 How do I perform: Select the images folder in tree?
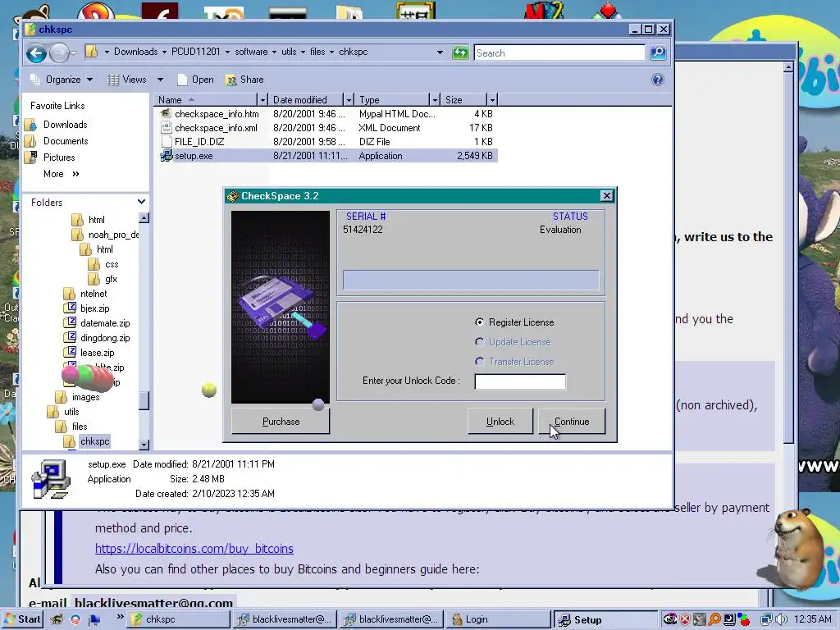pyautogui.click(x=85, y=397)
